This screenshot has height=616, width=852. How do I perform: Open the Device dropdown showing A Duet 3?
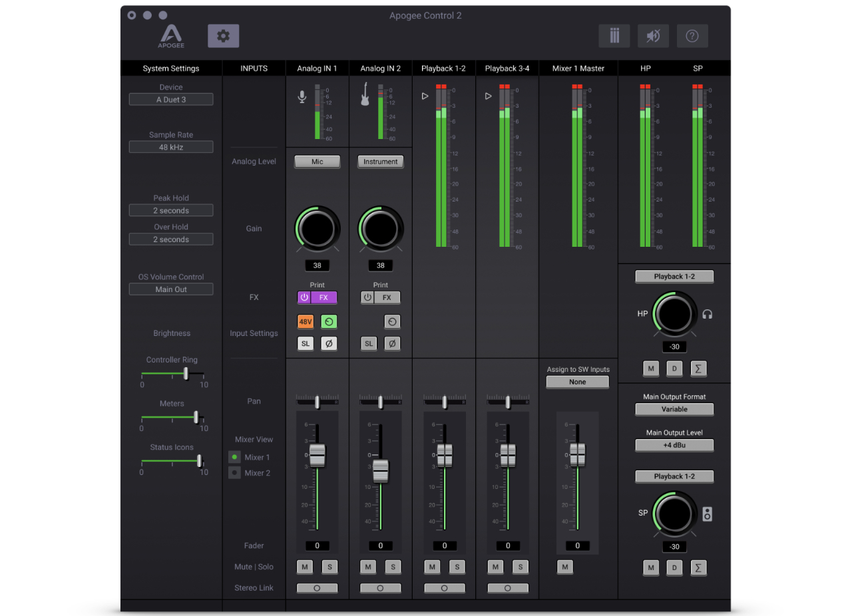click(171, 100)
